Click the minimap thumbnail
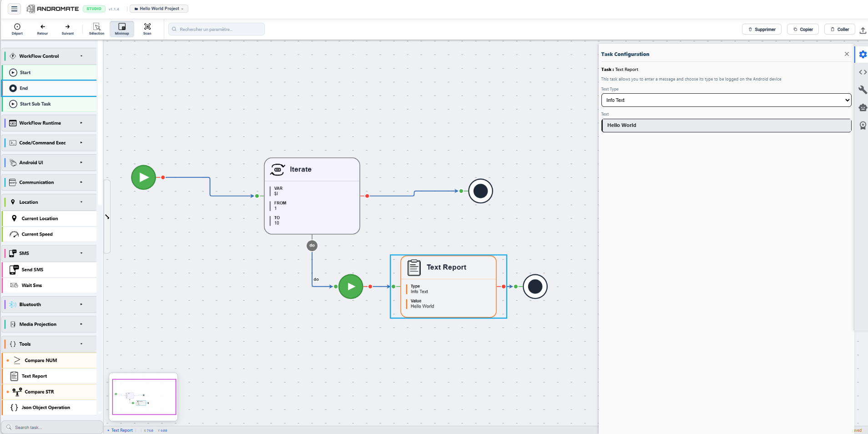The height and width of the screenshot is (434, 868). [144, 397]
